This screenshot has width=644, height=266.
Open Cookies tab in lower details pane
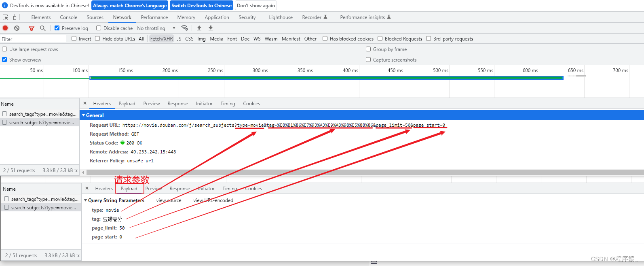tap(253, 189)
